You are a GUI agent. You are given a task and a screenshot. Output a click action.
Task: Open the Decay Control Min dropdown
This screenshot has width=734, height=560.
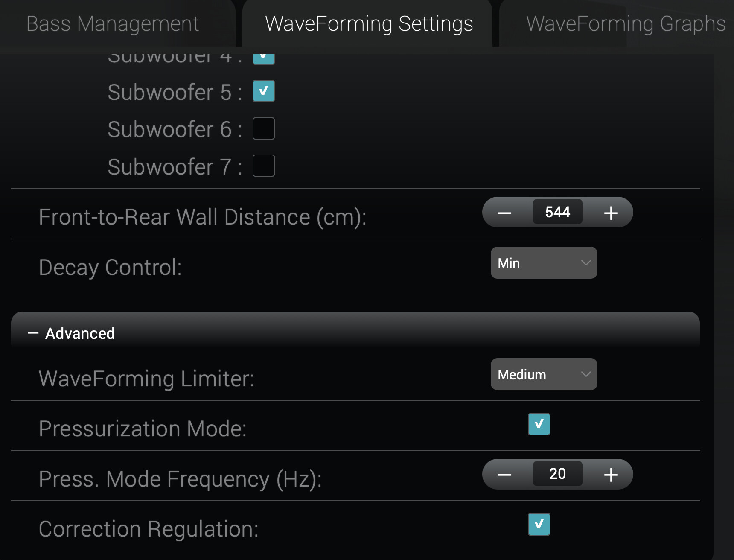click(544, 263)
